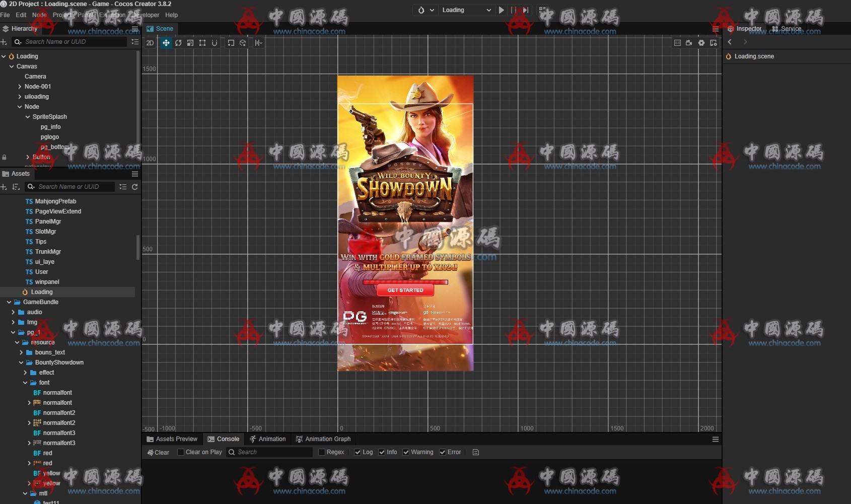
Task: Click the open log file icon in Console
Action: tap(476, 452)
